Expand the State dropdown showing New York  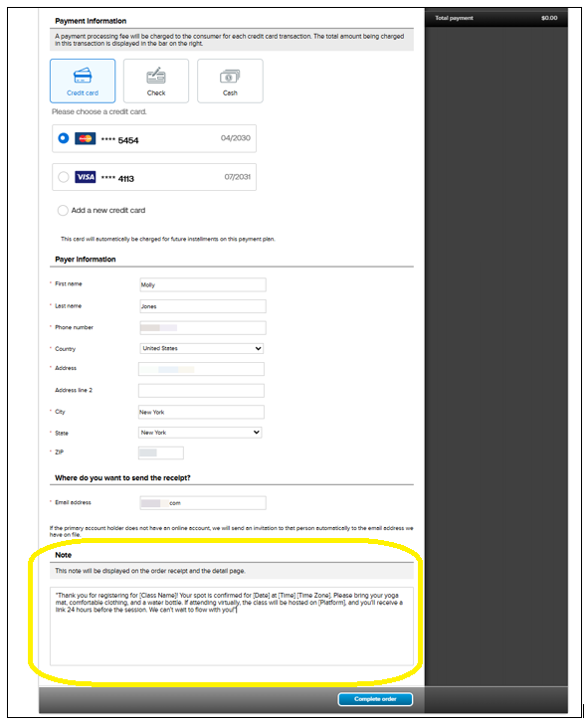(200, 433)
